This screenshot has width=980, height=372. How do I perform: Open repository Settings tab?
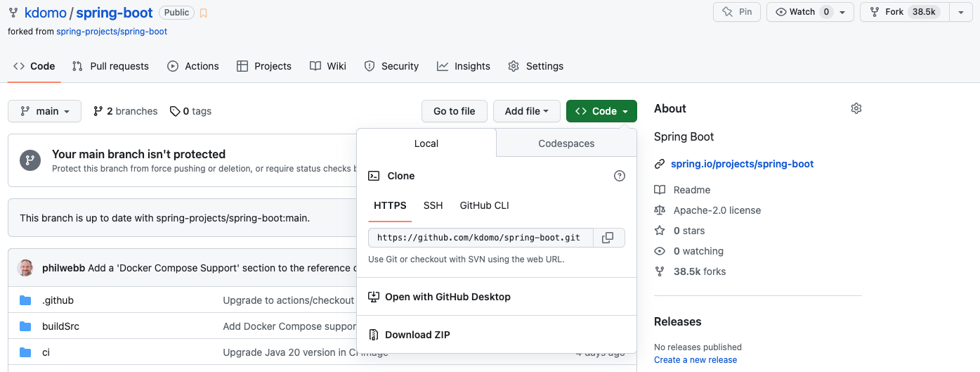tap(536, 66)
